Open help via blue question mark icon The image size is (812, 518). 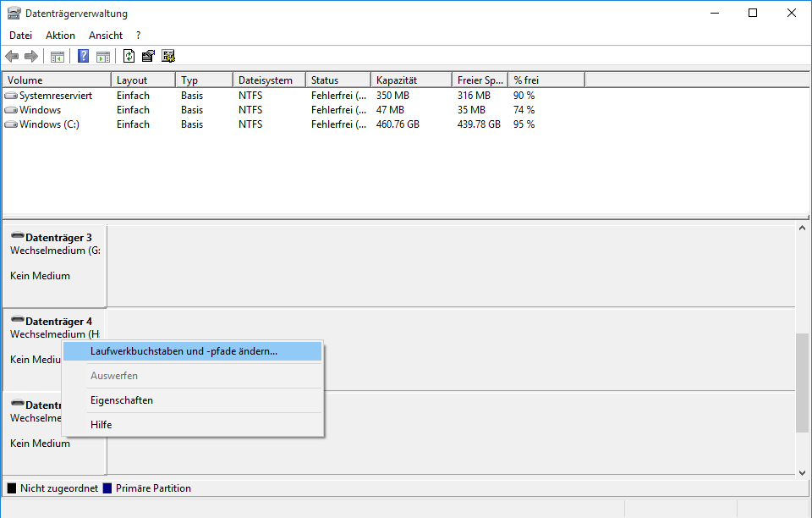[84, 57]
